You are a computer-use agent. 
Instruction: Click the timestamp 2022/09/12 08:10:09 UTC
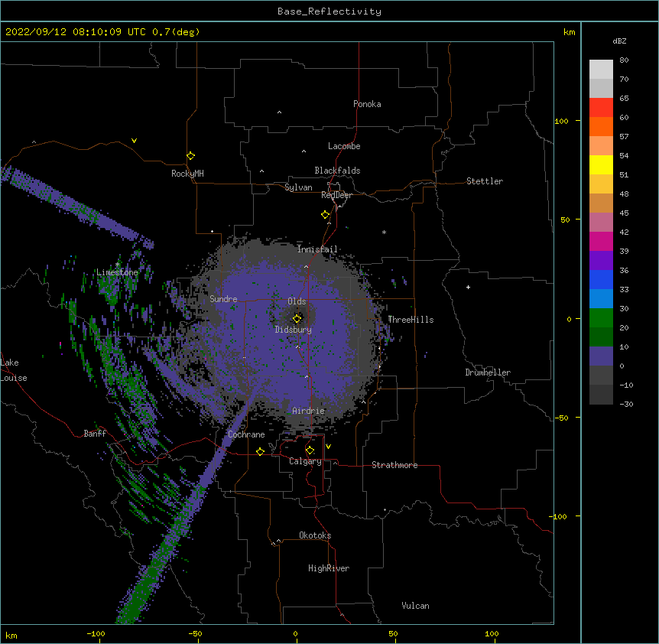76,32
